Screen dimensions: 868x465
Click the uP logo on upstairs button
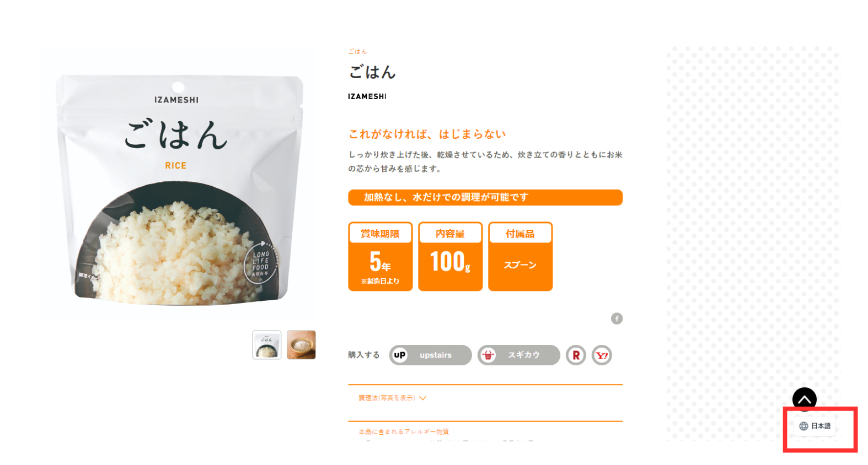tap(400, 355)
